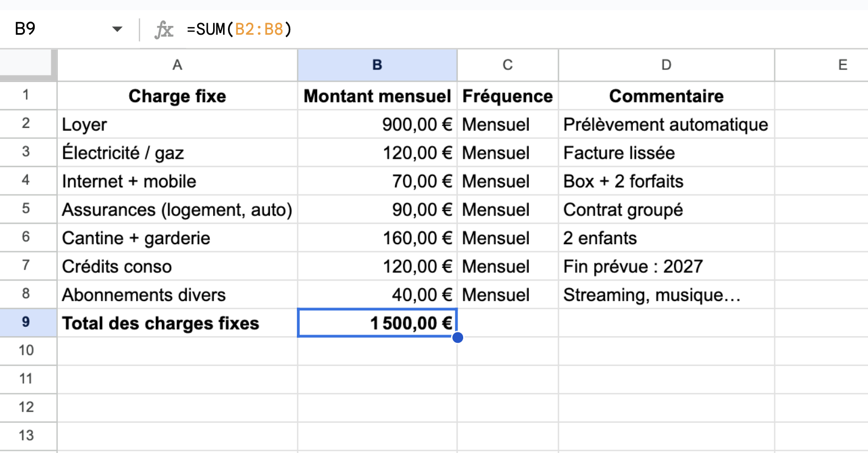868x453 pixels.
Task: Select row 10 header
Action: [x=28, y=351]
